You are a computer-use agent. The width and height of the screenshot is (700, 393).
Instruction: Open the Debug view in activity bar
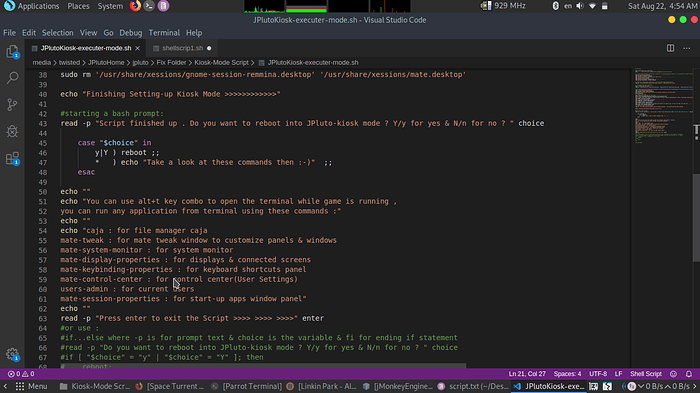click(x=12, y=131)
